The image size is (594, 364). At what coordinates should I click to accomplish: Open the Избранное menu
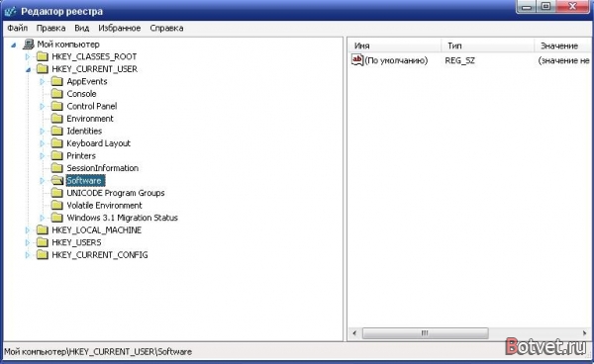120,28
